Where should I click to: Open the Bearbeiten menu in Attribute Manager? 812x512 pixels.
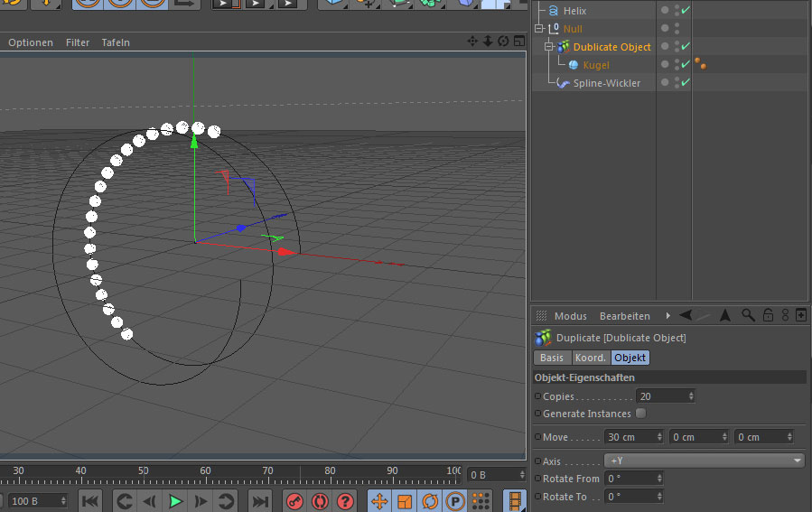(624, 316)
